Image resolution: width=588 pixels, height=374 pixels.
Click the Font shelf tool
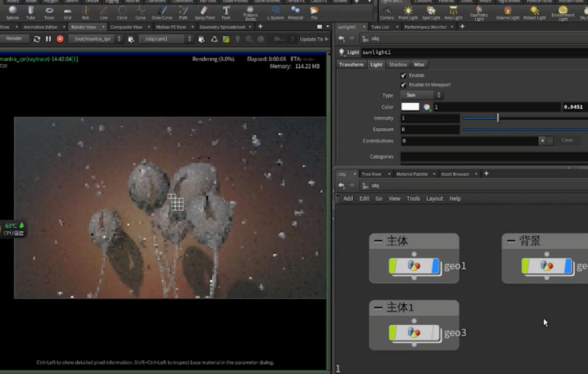click(226, 13)
